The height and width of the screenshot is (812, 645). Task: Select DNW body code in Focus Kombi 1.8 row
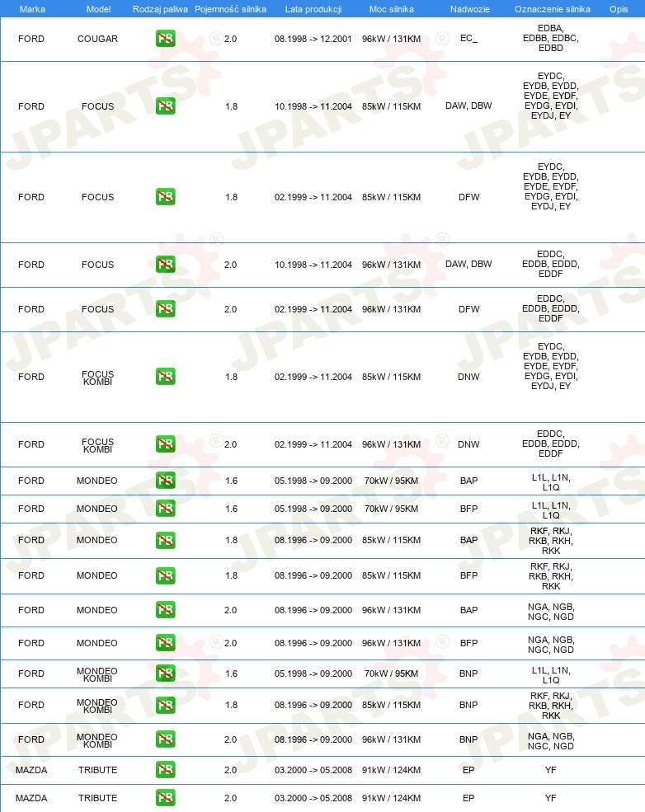[x=468, y=377]
